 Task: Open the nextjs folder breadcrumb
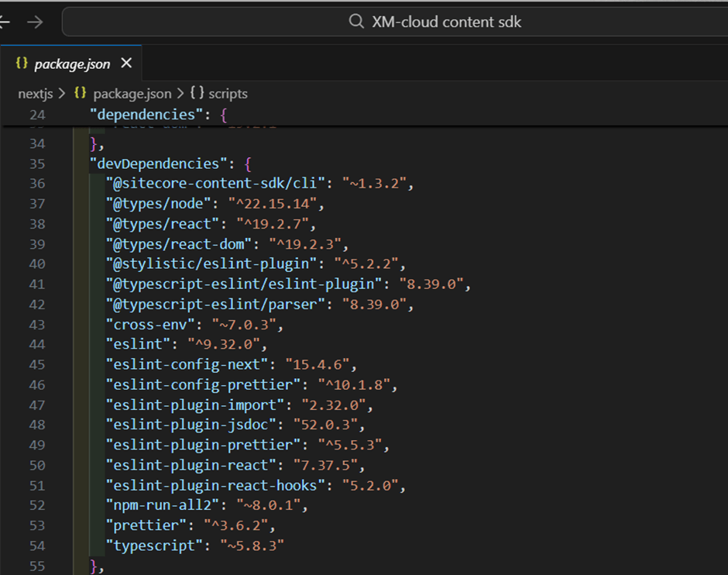click(x=35, y=94)
